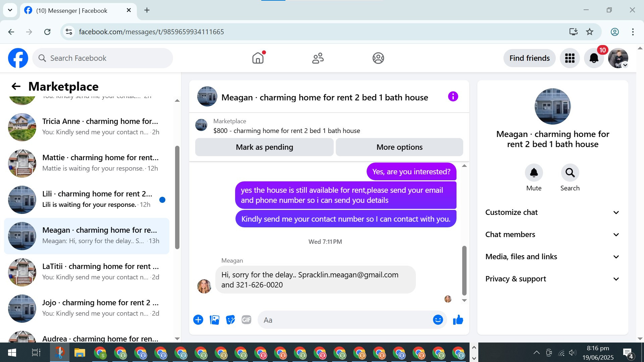This screenshot has height=362, width=644.
Task: Select Meagan conversation in list
Action: coord(87,236)
